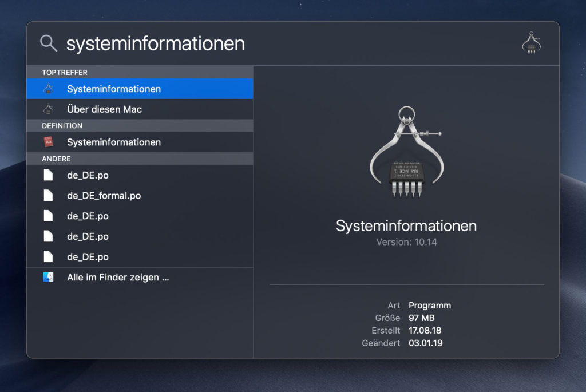The image size is (586, 392).
Task: Click the '97 MB' size value
Action: (x=422, y=318)
